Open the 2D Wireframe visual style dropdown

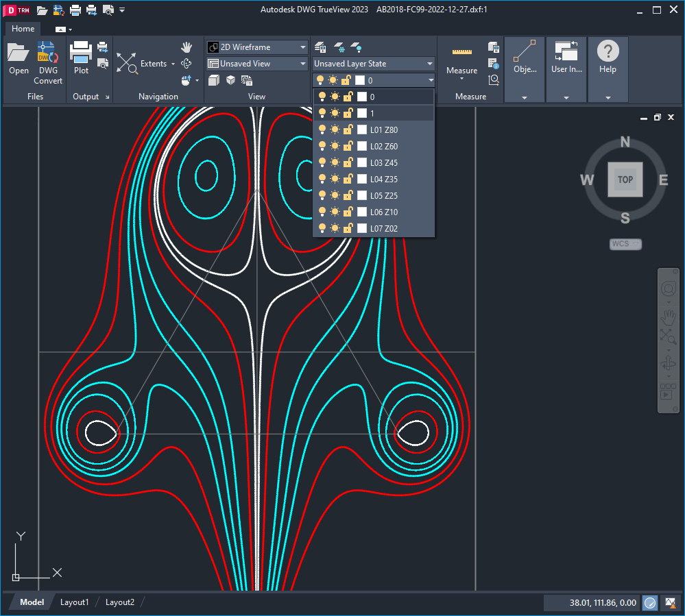[302, 47]
